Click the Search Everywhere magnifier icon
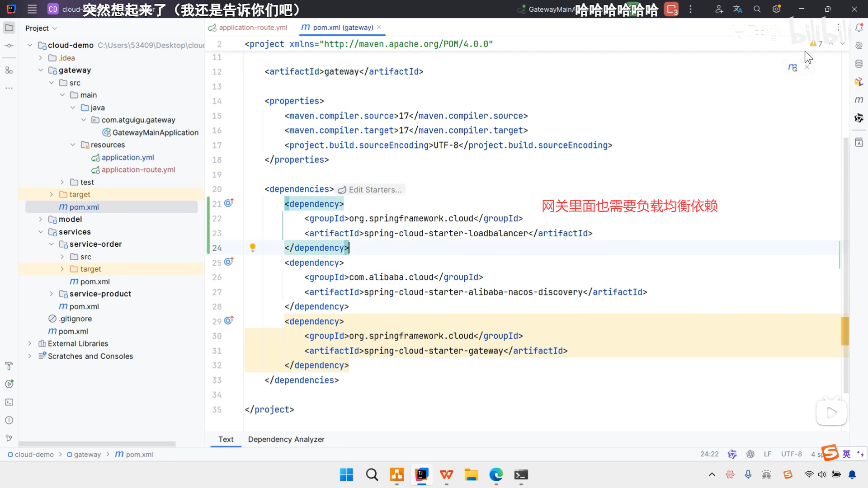Screen dimensions: 868x488 (x=757, y=9)
